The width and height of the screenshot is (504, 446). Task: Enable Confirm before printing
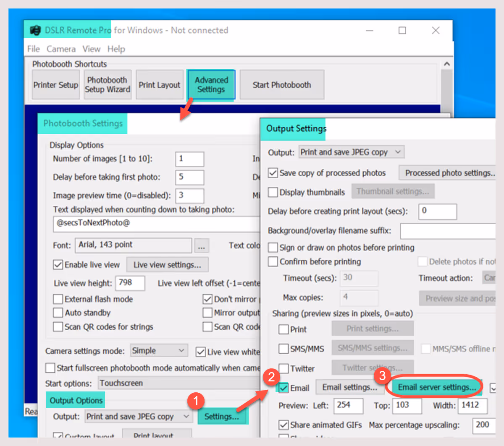(x=273, y=261)
